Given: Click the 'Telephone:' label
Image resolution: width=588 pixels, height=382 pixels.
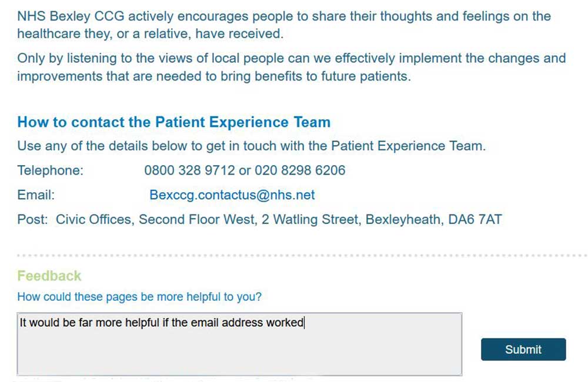Looking at the screenshot, I should pyautogui.click(x=51, y=170).
